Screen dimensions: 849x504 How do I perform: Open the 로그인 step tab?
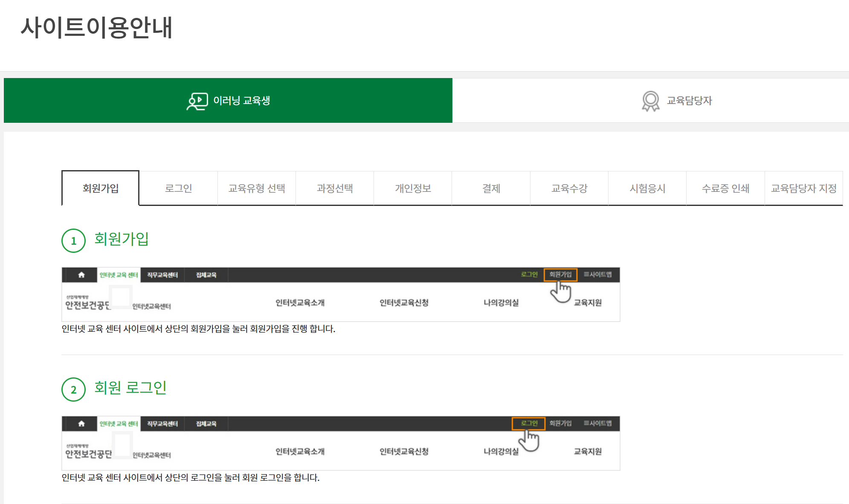click(x=178, y=188)
